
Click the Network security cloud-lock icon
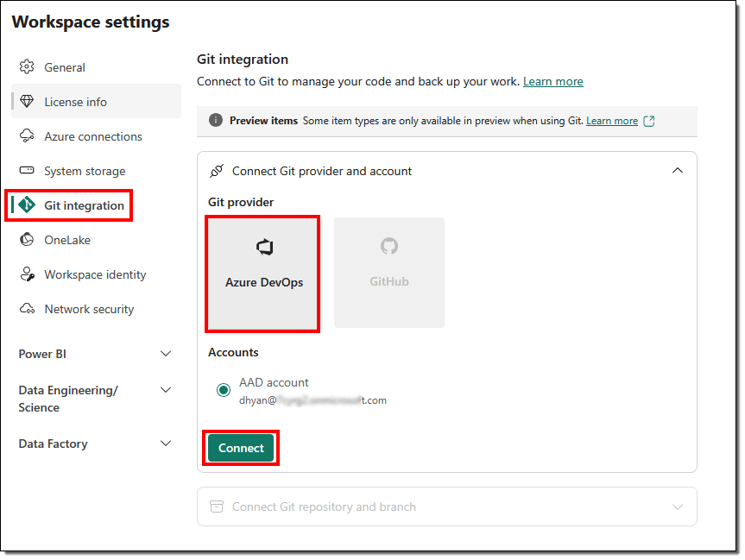(27, 309)
